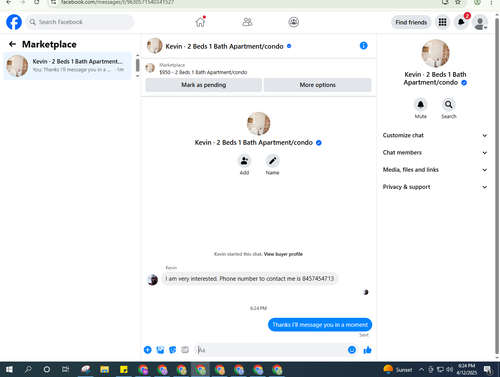The image size is (500, 377).
Task: Expand the Chat members section
Action: point(435,153)
